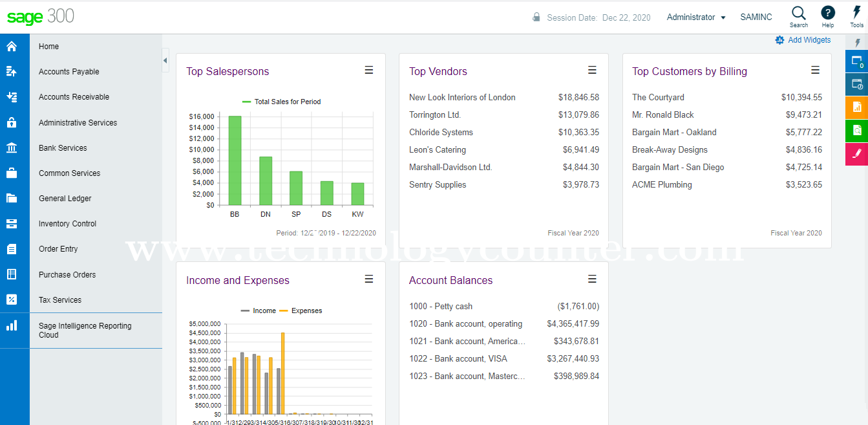Image resolution: width=868 pixels, height=425 pixels.
Task: Click the grey lightning quick-launch icon
Action: [857, 43]
